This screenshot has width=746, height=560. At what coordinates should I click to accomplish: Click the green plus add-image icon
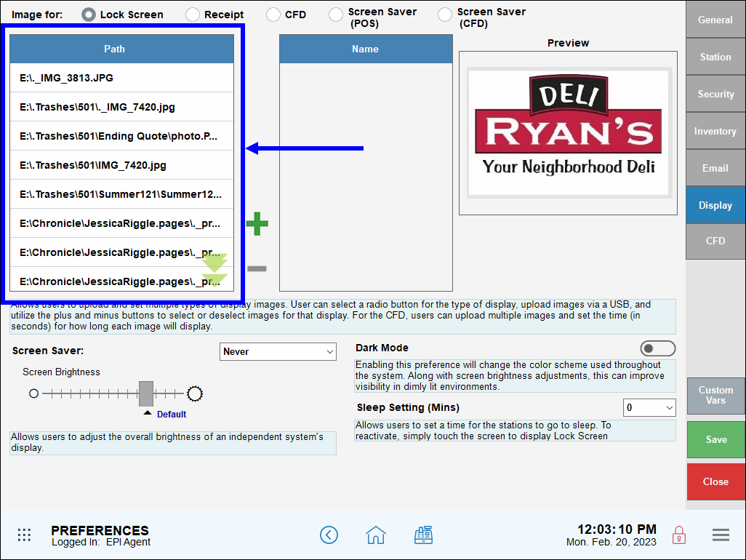click(x=257, y=223)
